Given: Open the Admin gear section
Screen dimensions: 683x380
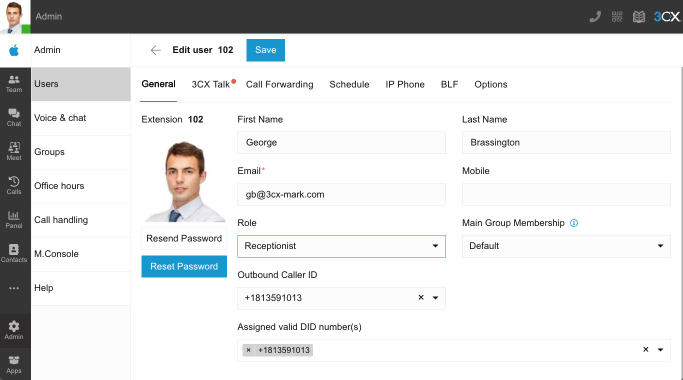Looking at the screenshot, I should coord(14,330).
